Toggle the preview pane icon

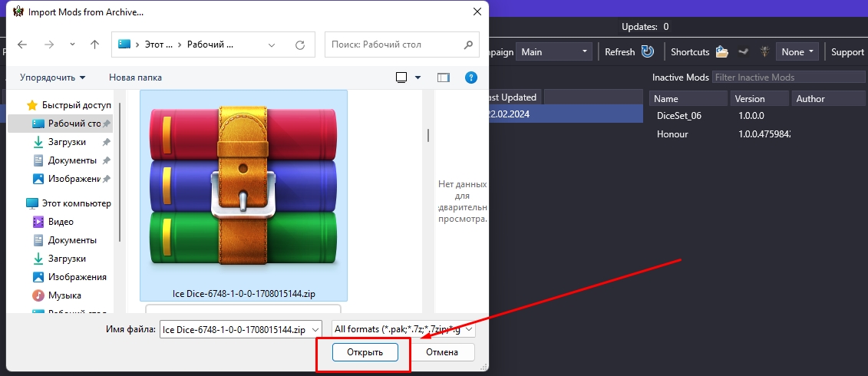pos(444,78)
